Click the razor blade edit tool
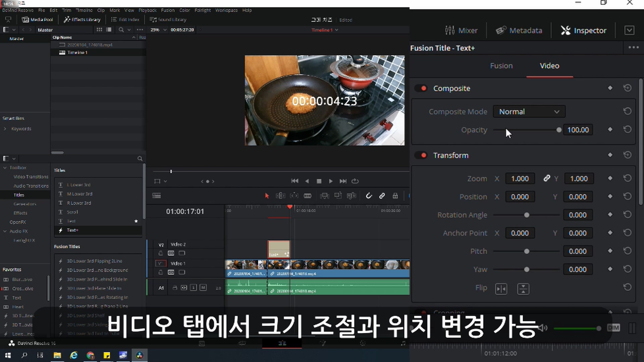 (x=308, y=196)
